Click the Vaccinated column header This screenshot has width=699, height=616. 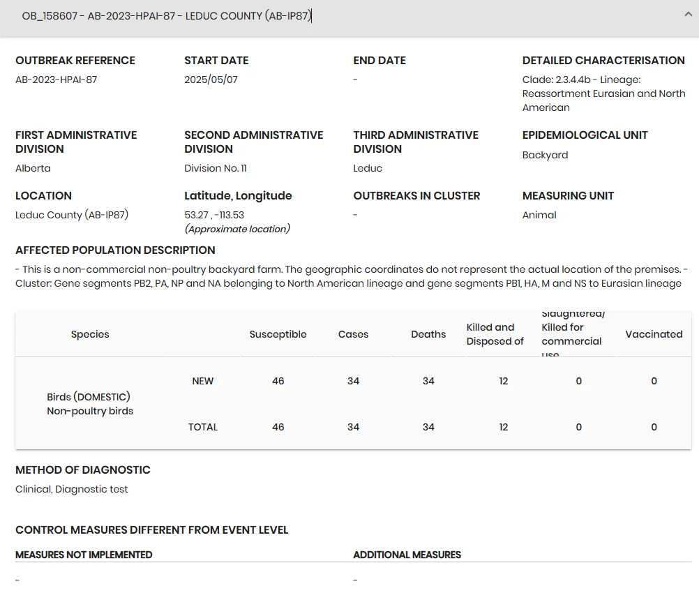pyautogui.click(x=654, y=334)
